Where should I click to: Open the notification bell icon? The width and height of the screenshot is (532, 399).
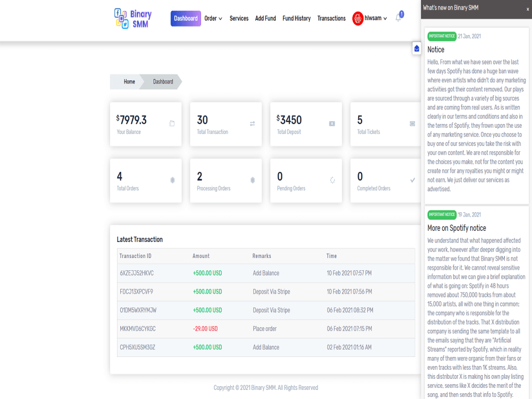coord(398,18)
